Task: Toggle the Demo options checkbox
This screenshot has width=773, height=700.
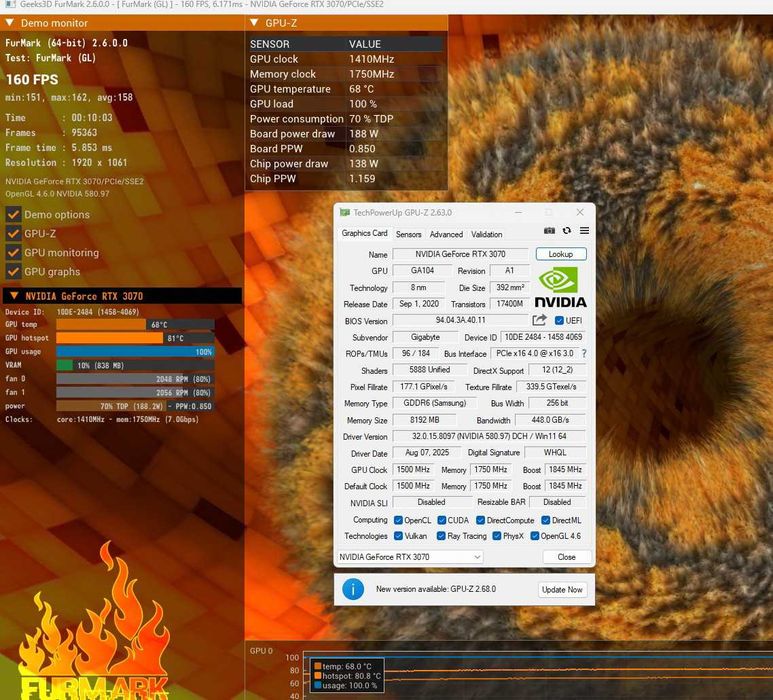Action: [13, 214]
